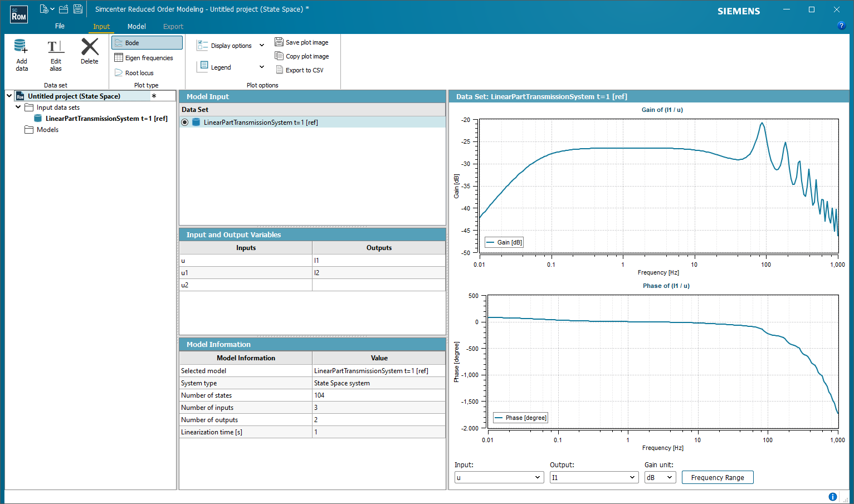Open the help question mark icon
This screenshot has height=504, width=854.
tap(841, 26)
